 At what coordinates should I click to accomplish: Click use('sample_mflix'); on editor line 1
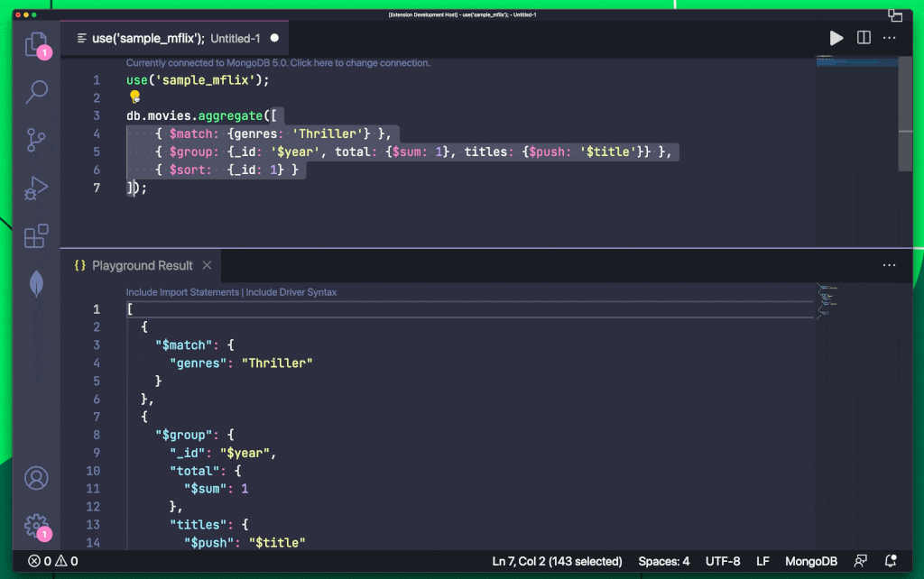198,80
